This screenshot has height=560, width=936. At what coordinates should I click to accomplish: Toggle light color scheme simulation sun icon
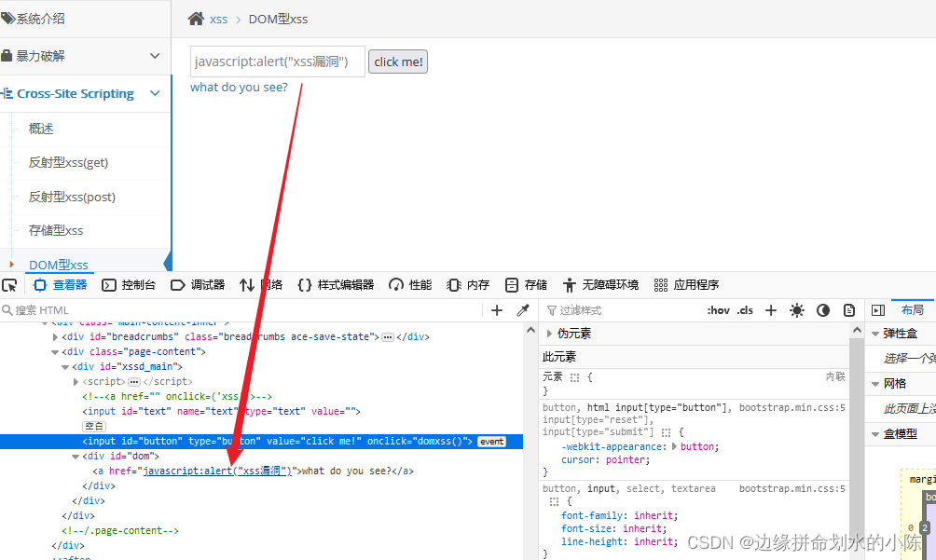(x=797, y=310)
